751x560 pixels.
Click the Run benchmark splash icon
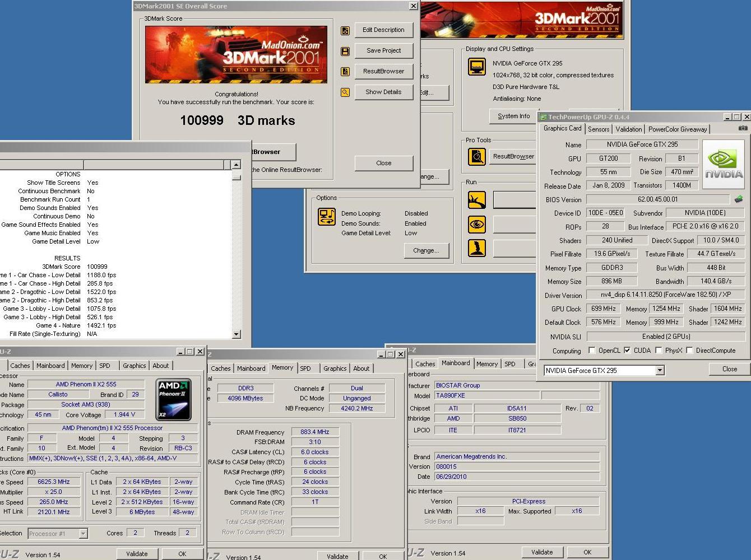pos(477,199)
